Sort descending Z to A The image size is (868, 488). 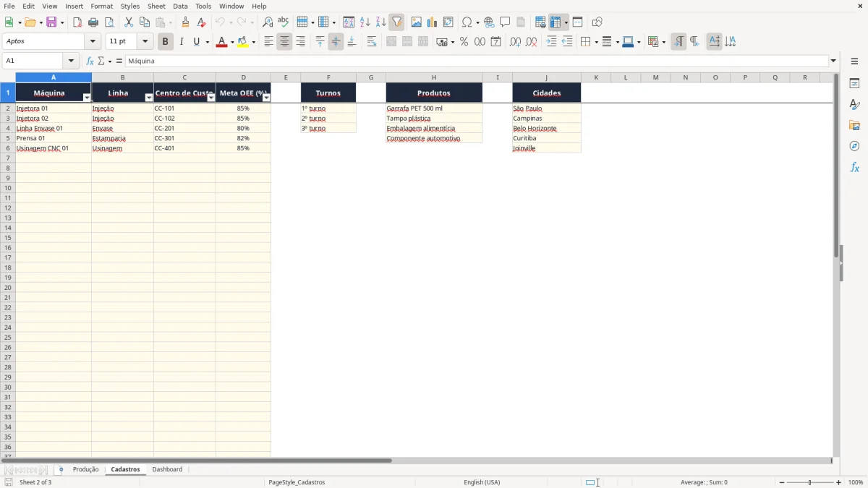point(381,22)
